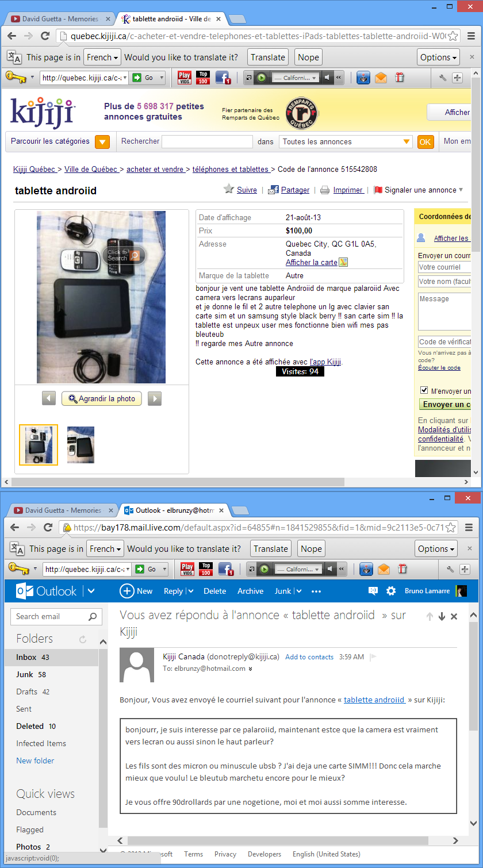Image resolution: width=483 pixels, height=868 pixels.
Task: Click Outlook search email magnifier icon
Action: point(93,617)
